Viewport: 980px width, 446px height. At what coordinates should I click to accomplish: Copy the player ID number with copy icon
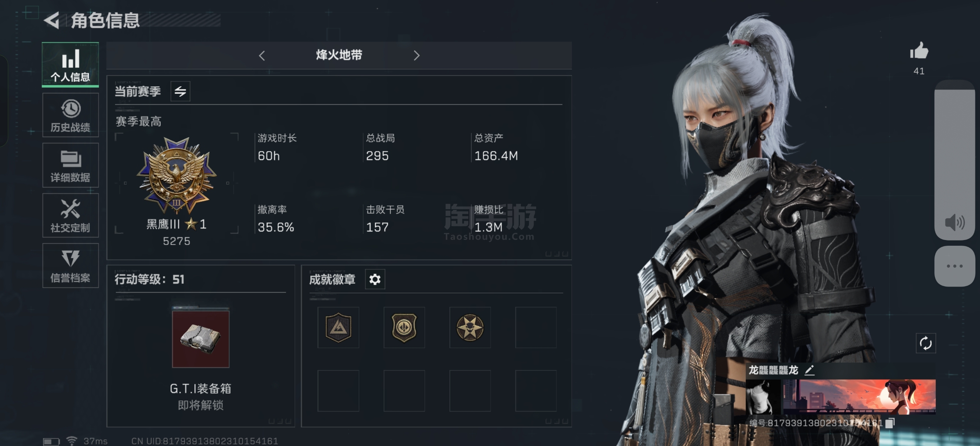[x=890, y=423]
